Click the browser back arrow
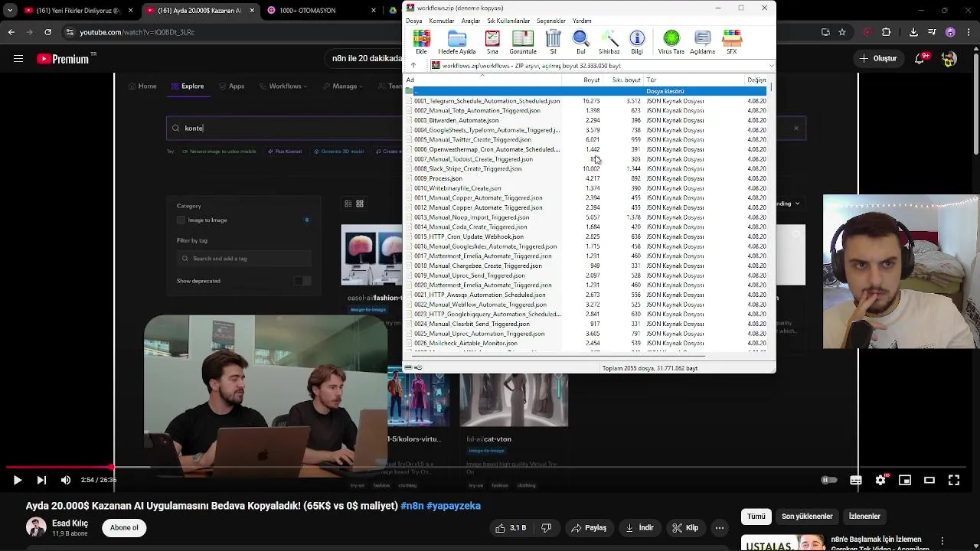 (11, 32)
